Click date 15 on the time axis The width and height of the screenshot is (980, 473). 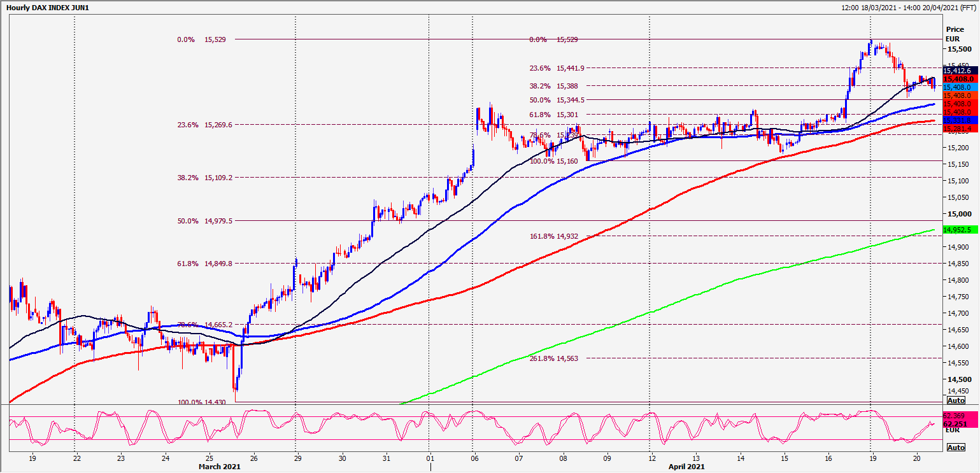tap(785, 458)
